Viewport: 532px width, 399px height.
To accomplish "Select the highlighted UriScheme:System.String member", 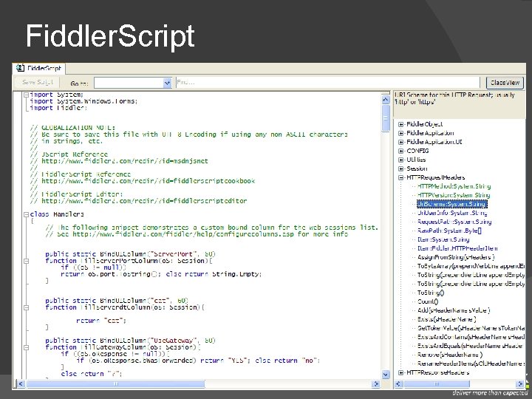I will point(452,204).
